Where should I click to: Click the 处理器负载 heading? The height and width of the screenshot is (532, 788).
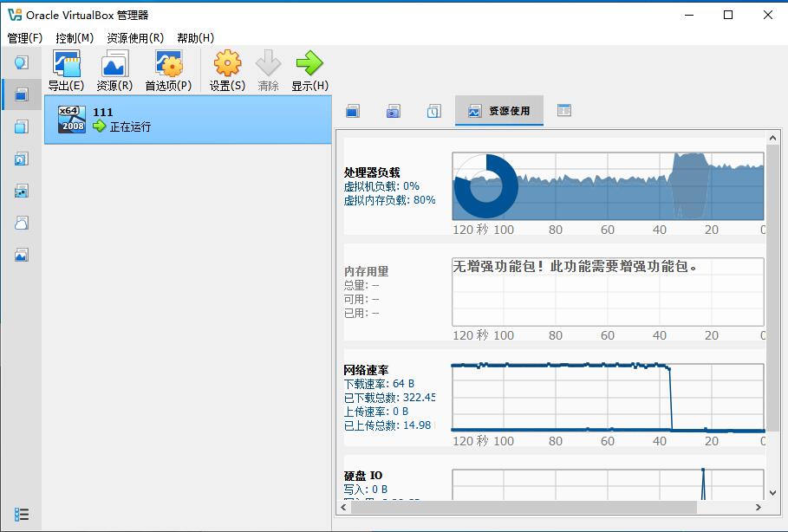tap(372, 172)
